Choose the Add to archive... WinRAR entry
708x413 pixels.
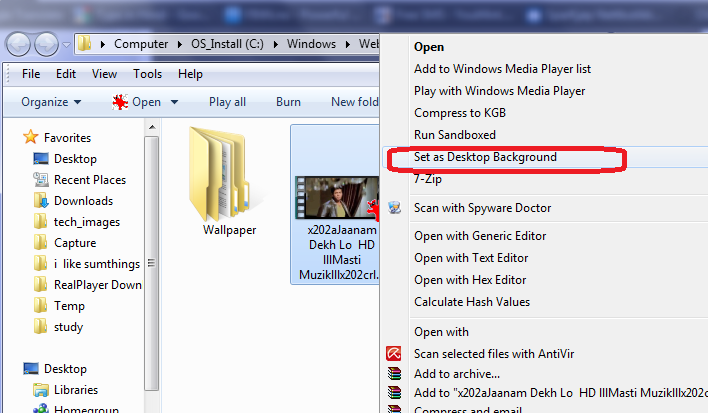(457, 373)
